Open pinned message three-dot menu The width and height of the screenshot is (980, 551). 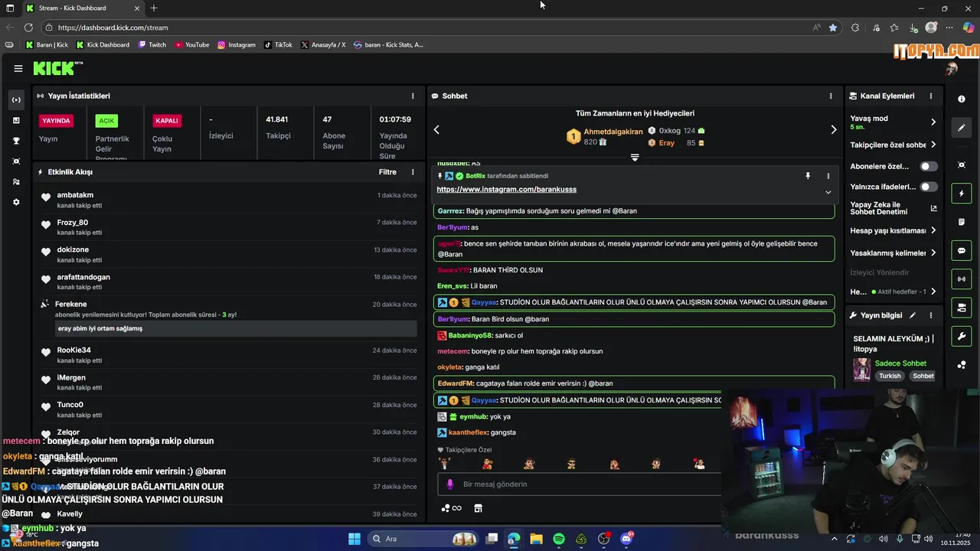tap(828, 176)
